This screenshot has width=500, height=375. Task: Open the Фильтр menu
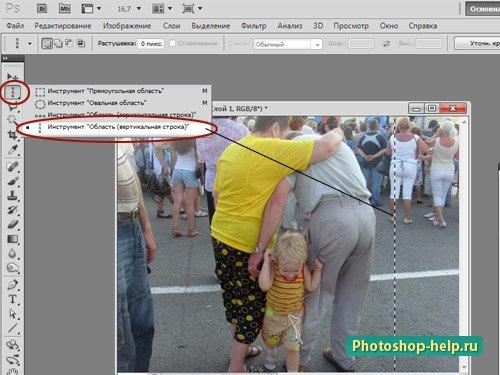253,26
